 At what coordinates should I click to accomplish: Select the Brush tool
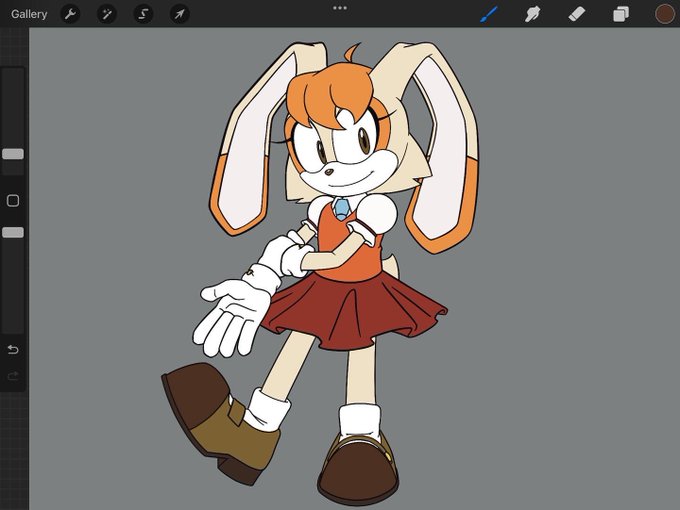coord(489,14)
